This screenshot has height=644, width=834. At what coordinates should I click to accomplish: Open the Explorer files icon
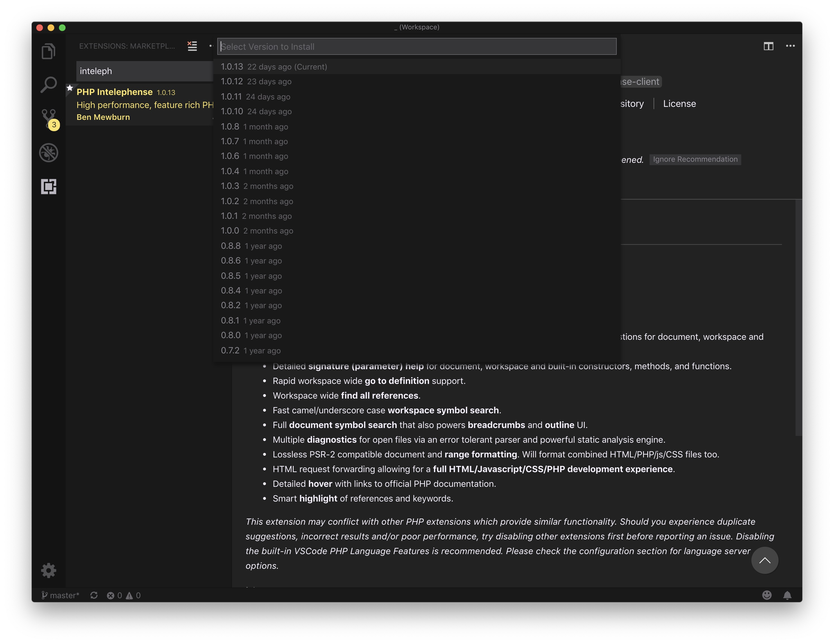(48, 51)
